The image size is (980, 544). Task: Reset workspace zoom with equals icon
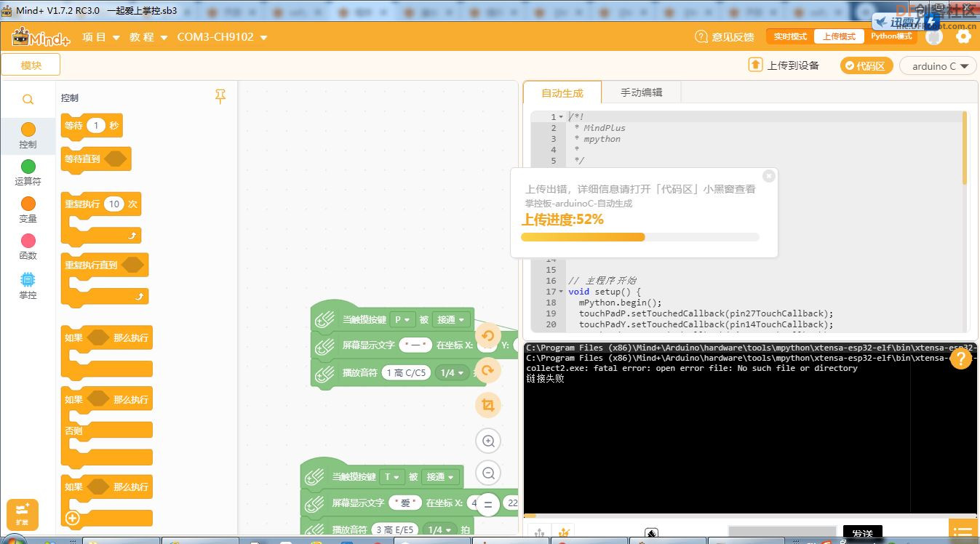point(488,504)
